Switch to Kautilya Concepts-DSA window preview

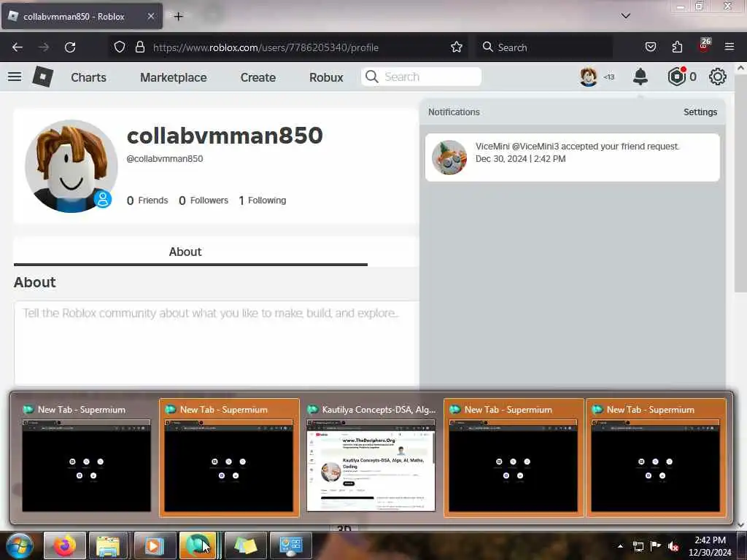[x=371, y=458]
